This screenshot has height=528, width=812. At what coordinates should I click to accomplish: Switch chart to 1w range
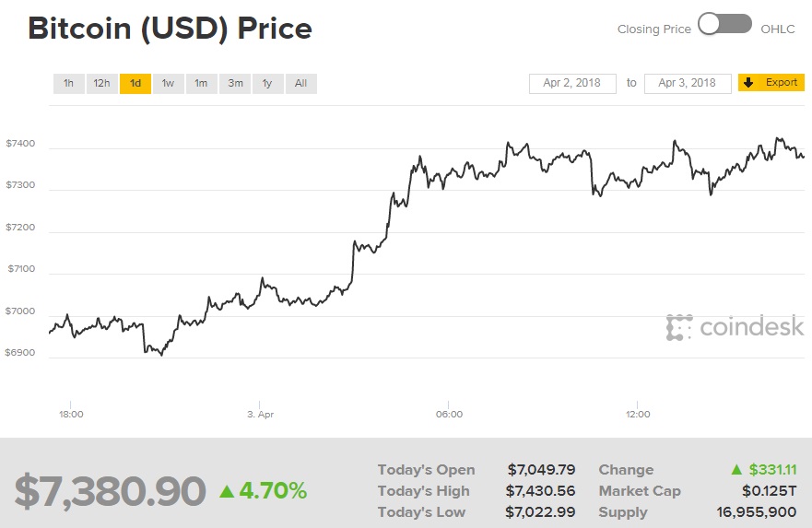pos(168,84)
